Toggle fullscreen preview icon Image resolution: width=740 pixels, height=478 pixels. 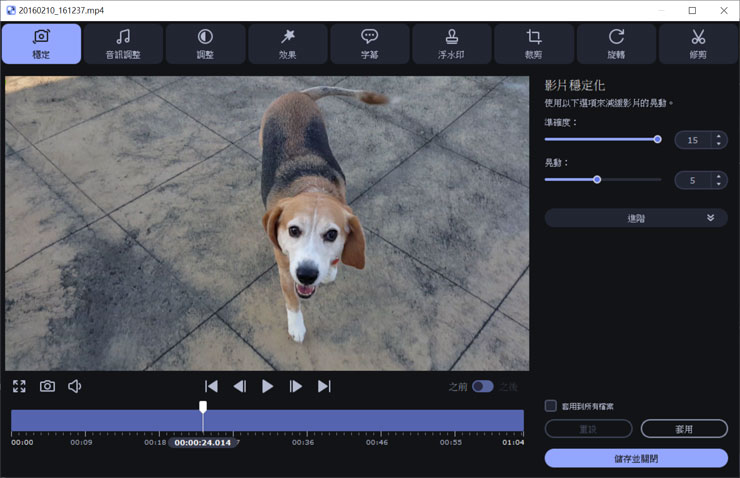point(19,386)
